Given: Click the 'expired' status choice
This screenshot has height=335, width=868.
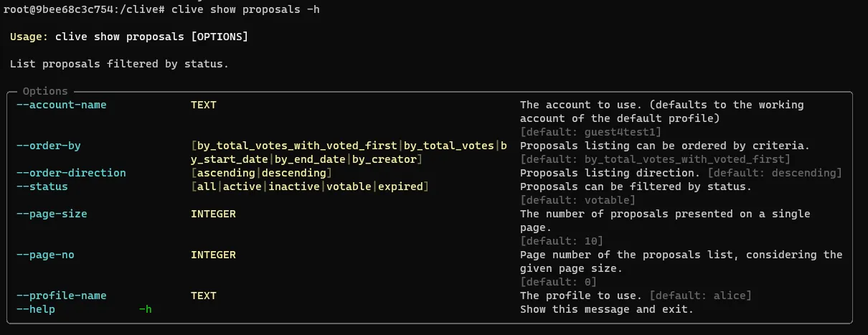Looking at the screenshot, I should click(400, 187).
